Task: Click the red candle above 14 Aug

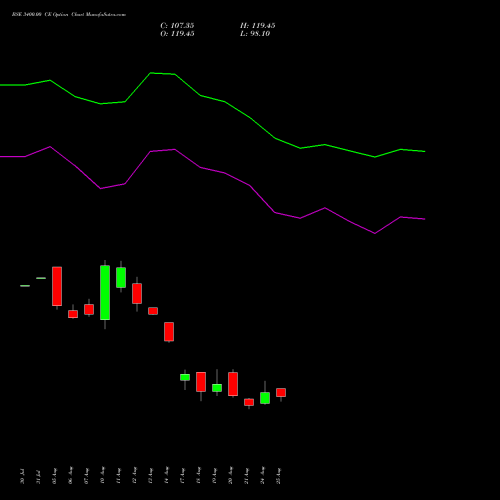Action: (x=169, y=332)
